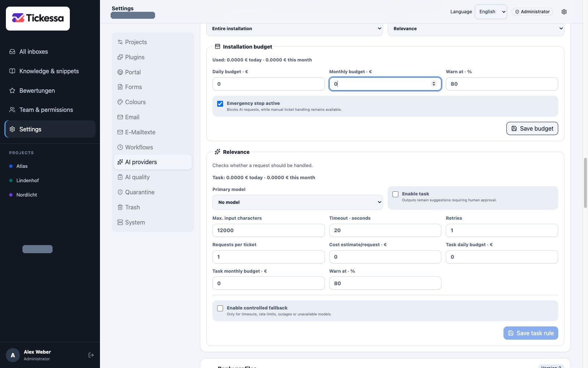
Task: Click the Team & permissions people icon
Action: point(12,110)
